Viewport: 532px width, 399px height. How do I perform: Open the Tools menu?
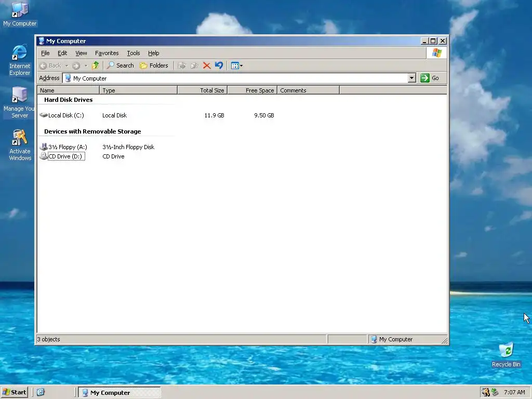click(134, 53)
